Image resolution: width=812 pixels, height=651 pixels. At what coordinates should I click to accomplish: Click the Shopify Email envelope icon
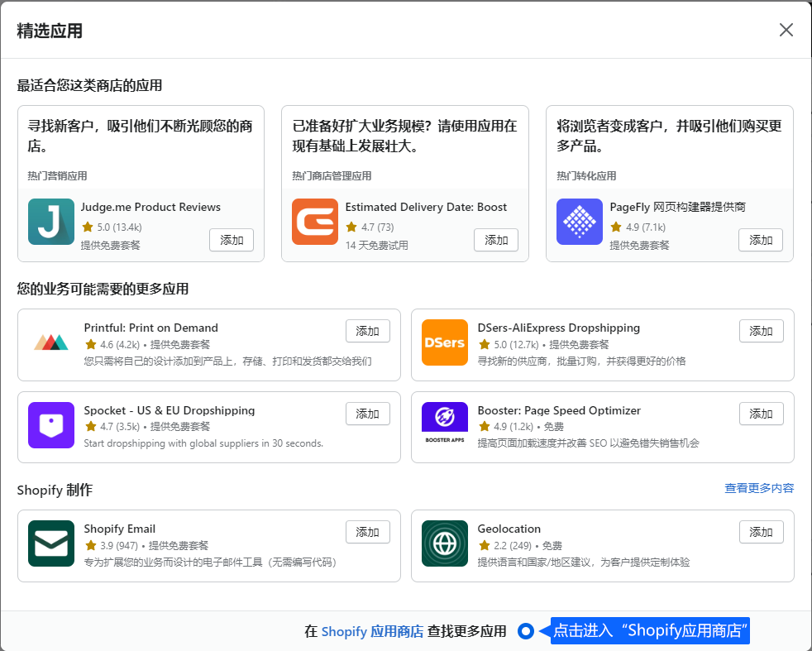point(51,543)
